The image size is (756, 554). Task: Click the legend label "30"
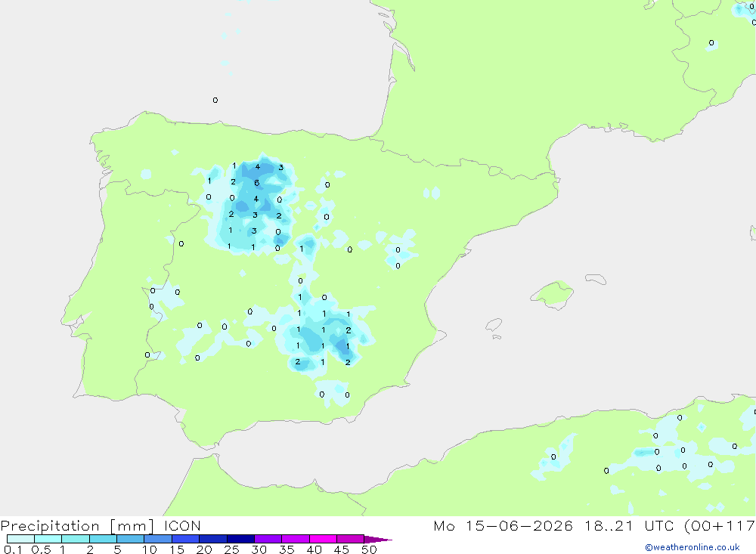(259, 549)
